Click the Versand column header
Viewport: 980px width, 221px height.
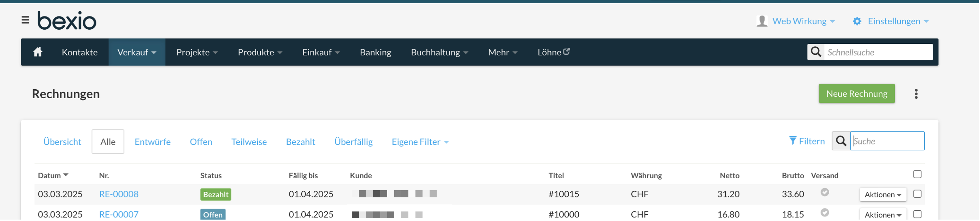pyautogui.click(x=825, y=176)
